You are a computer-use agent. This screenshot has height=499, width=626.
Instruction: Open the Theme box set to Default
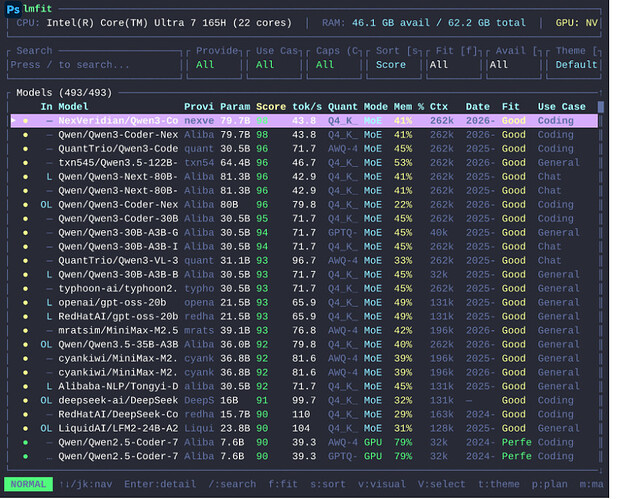(x=574, y=65)
